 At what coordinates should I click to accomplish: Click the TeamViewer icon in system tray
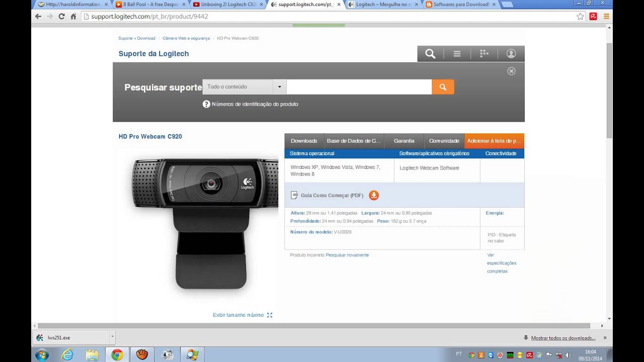pyautogui.click(x=491, y=355)
